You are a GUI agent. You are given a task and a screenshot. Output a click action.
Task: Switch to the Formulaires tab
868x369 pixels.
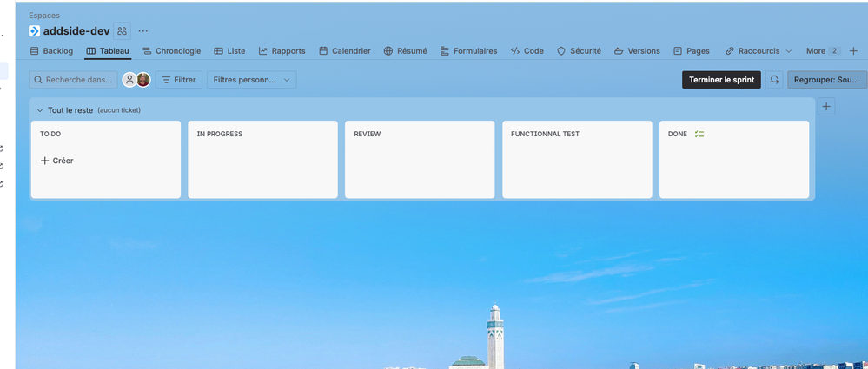click(x=469, y=51)
